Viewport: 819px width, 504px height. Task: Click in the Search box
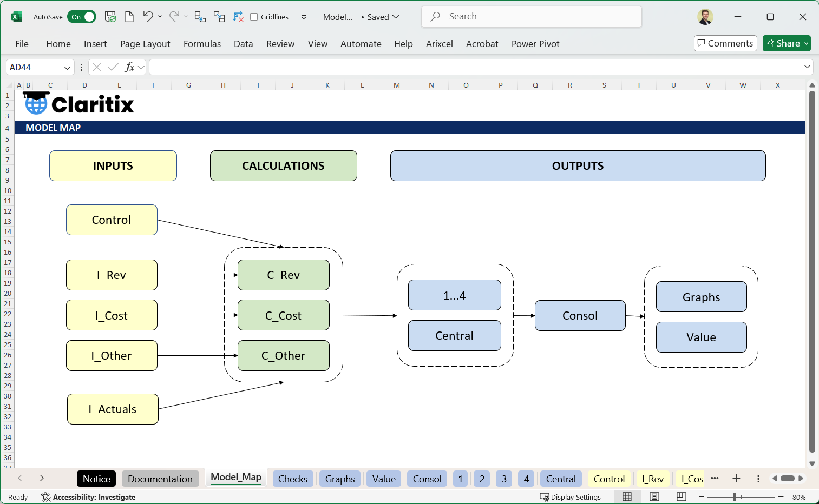532,17
